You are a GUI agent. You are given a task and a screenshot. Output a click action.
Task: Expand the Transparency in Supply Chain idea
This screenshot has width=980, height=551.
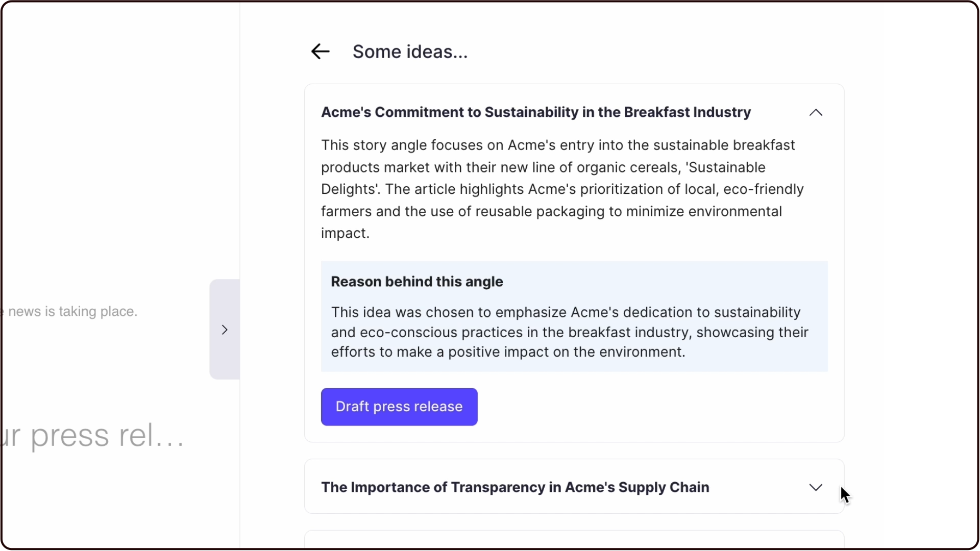[x=816, y=488]
